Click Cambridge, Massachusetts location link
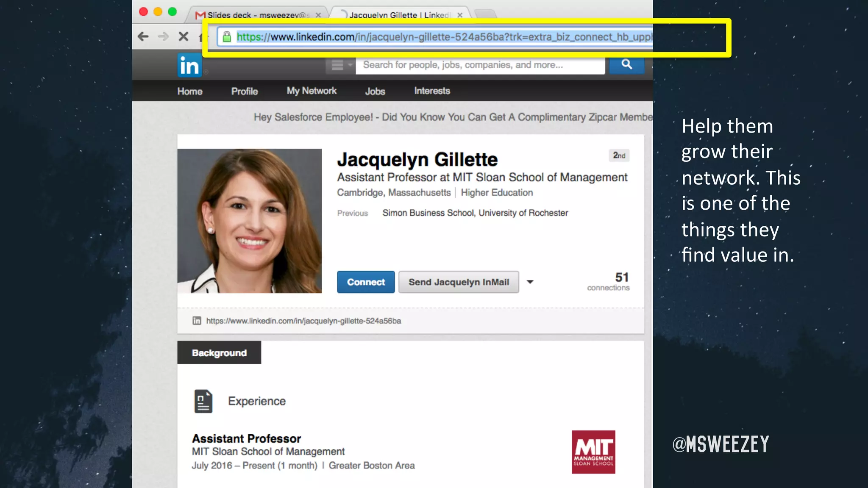 394,193
